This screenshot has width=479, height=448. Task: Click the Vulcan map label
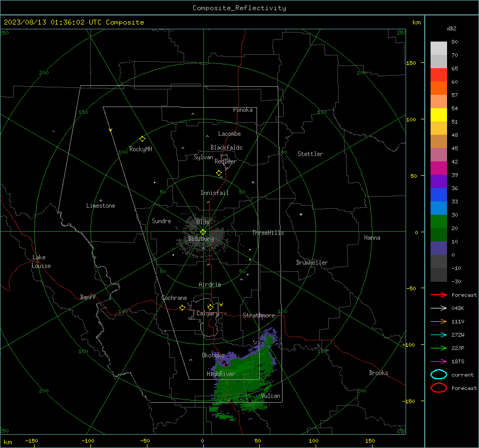point(270,396)
